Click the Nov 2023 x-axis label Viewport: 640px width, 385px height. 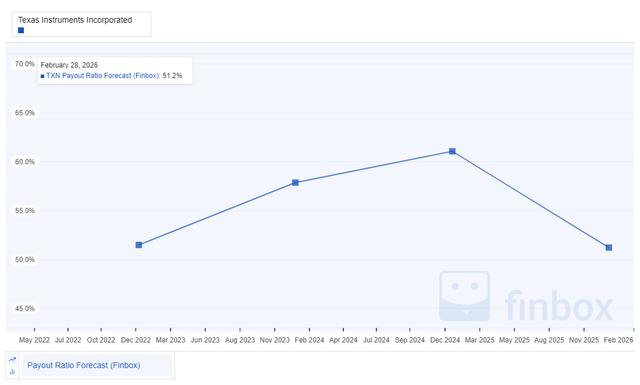click(x=274, y=340)
